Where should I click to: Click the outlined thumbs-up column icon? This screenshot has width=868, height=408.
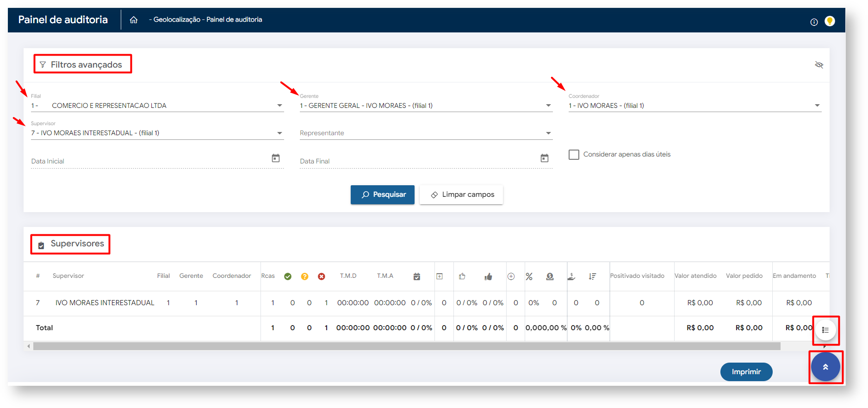[x=462, y=276]
